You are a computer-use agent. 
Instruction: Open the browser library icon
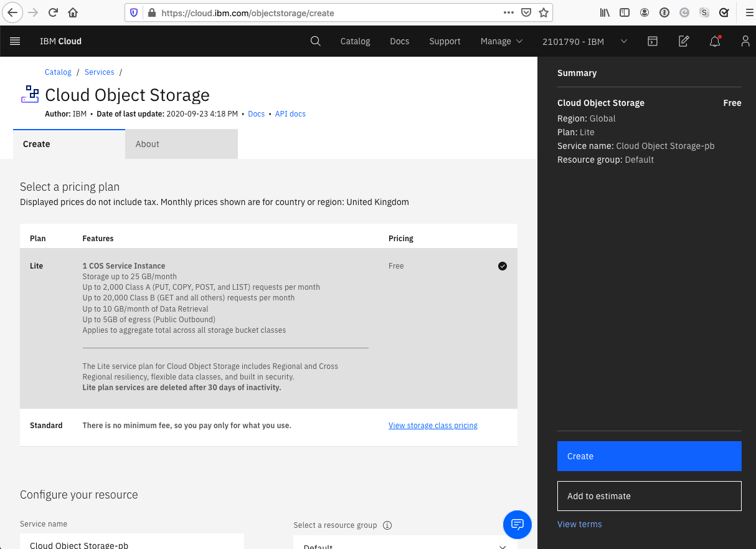coord(605,12)
